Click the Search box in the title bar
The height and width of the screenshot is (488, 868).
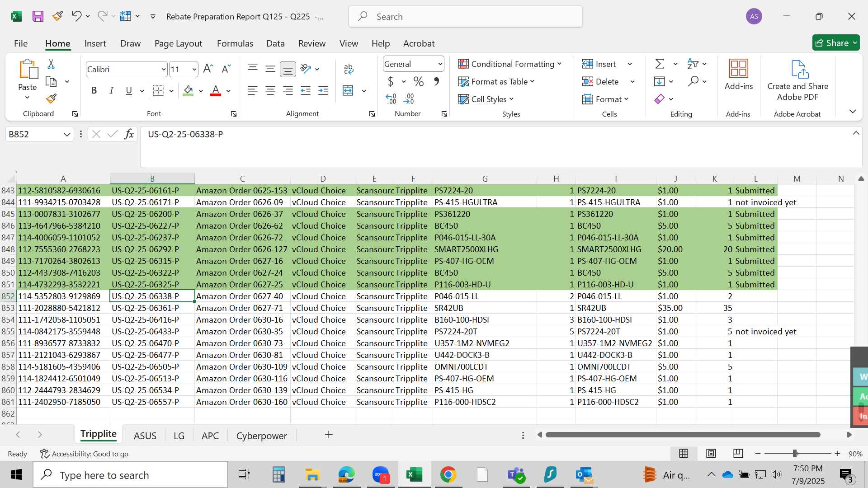[466, 17]
